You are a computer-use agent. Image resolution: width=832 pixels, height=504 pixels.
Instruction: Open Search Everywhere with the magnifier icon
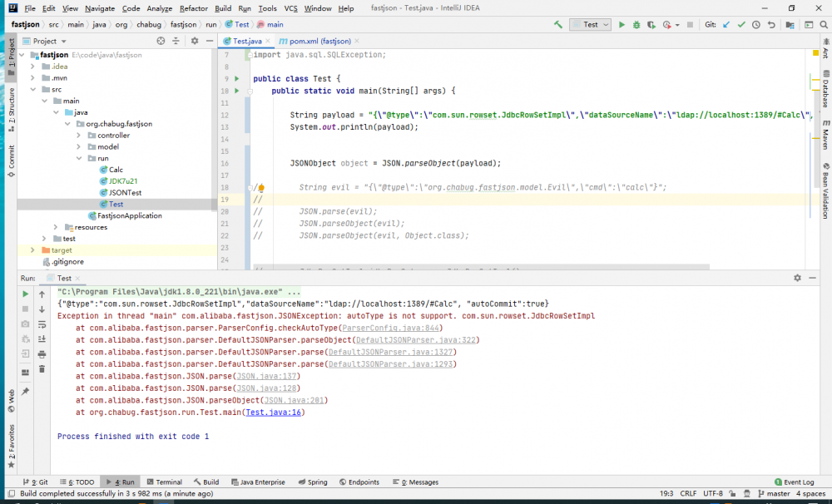tap(823, 24)
